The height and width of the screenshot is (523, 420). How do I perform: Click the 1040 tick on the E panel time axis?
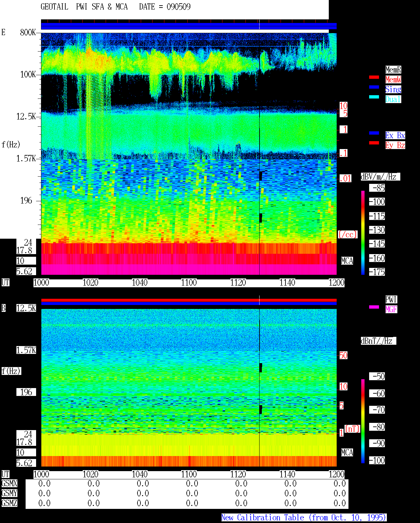(140, 282)
